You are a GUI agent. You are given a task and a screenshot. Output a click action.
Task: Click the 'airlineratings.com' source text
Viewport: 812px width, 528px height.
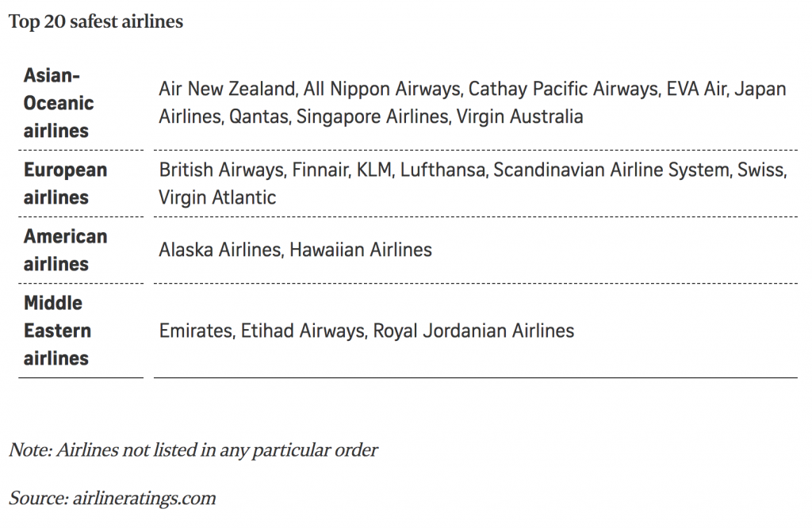pyautogui.click(x=144, y=499)
